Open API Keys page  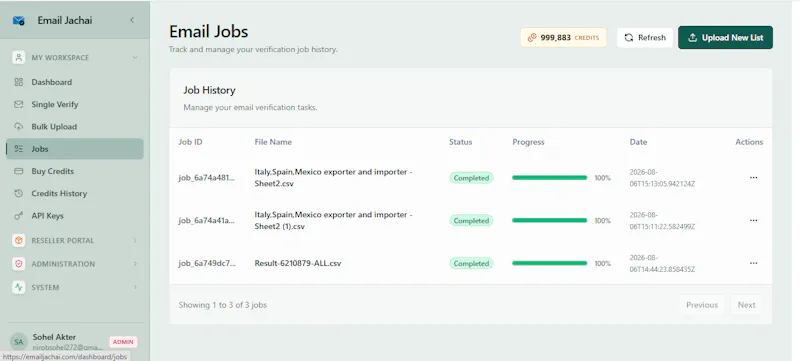tap(74, 216)
